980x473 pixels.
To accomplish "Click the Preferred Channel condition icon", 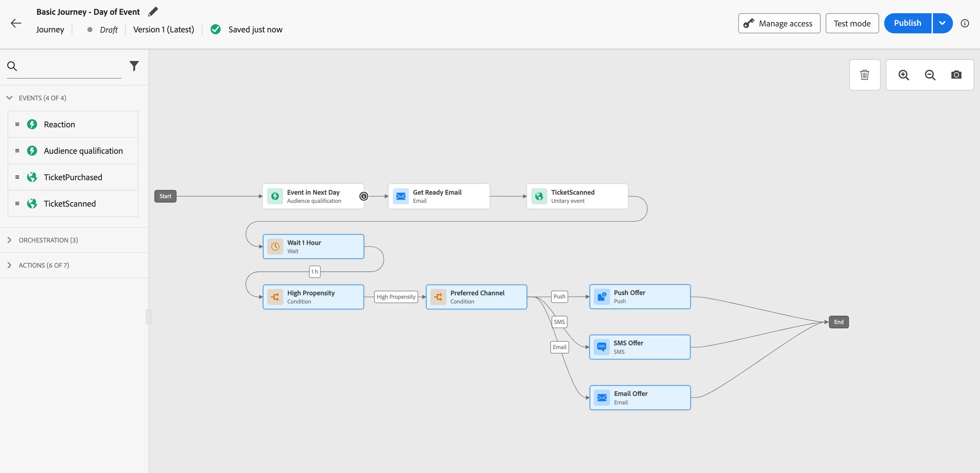I will pos(438,297).
